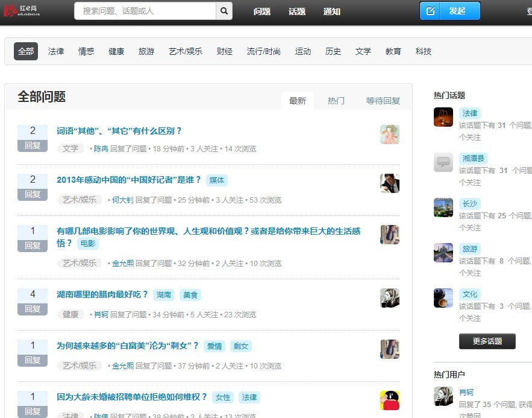The image size is (532, 418).
Task: Select the 科技 category
Action: click(x=424, y=51)
